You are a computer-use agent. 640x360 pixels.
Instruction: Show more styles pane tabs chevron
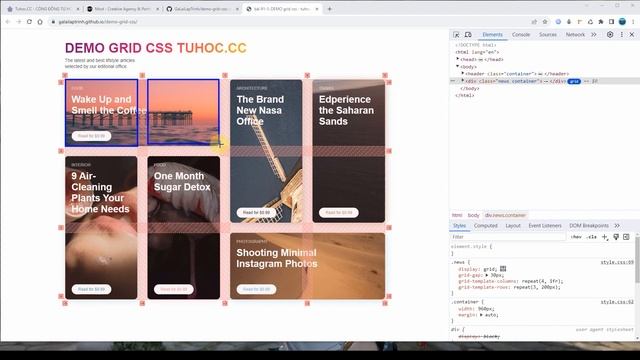(x=617, y=226)
